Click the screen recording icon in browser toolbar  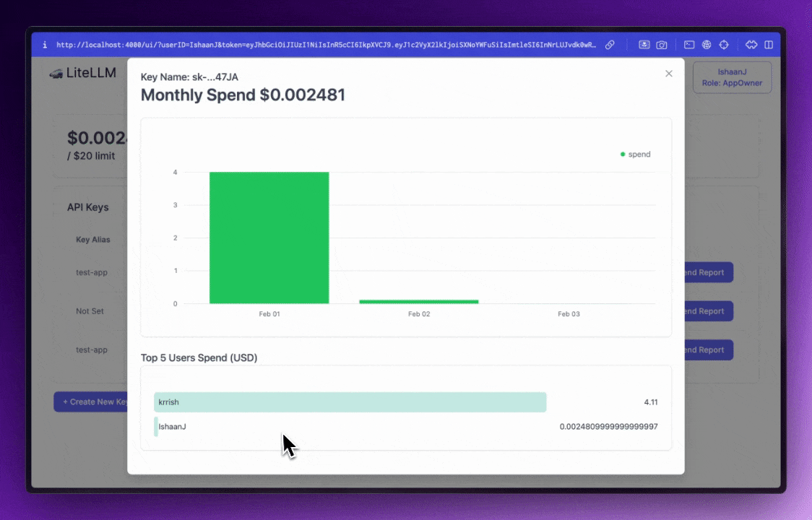pos(644,45)
